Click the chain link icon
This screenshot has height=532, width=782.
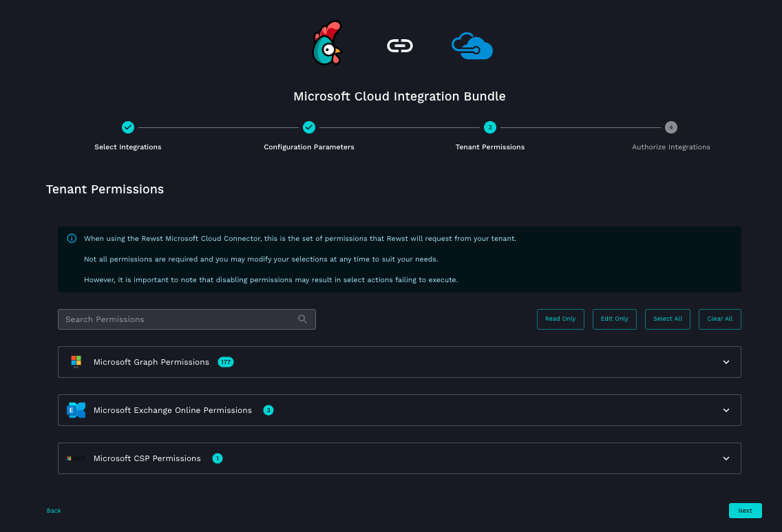click(399, 46)
